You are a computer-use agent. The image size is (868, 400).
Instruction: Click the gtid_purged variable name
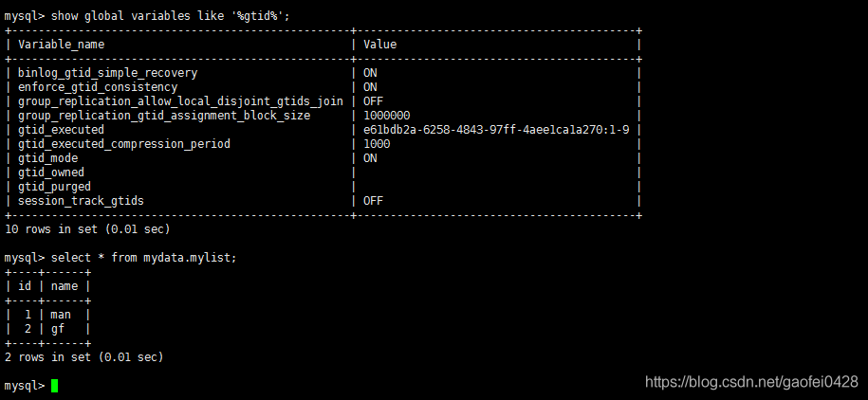tap(54, 187)
